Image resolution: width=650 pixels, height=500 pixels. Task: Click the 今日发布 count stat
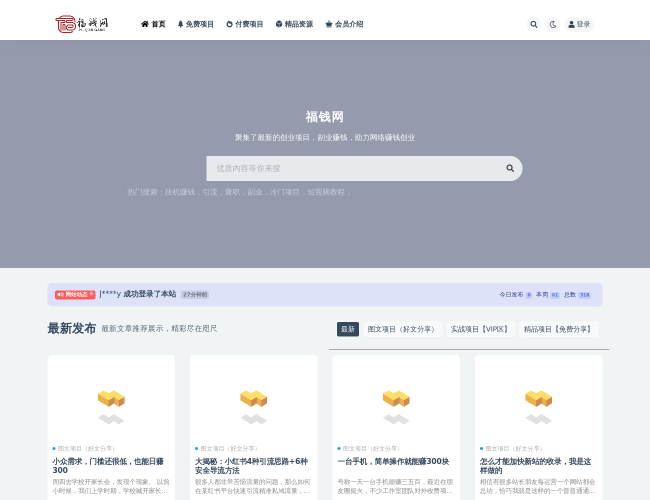pos(515,295)
